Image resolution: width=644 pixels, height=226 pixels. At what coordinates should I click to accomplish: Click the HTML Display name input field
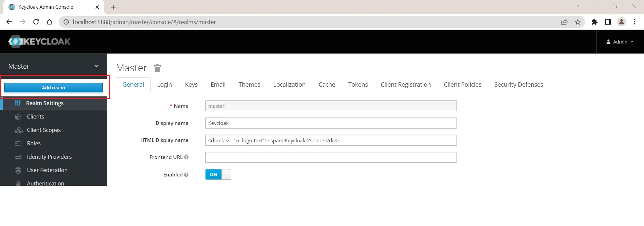pos(331,140)
